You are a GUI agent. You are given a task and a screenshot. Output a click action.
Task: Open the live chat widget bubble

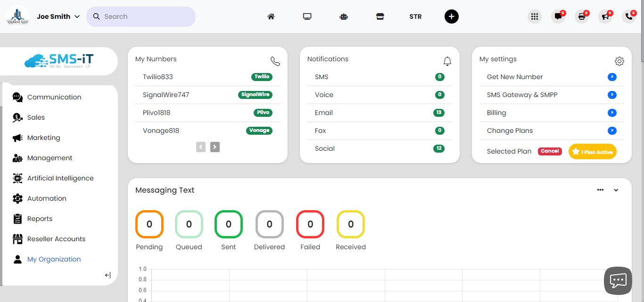[x=618, y=280]
